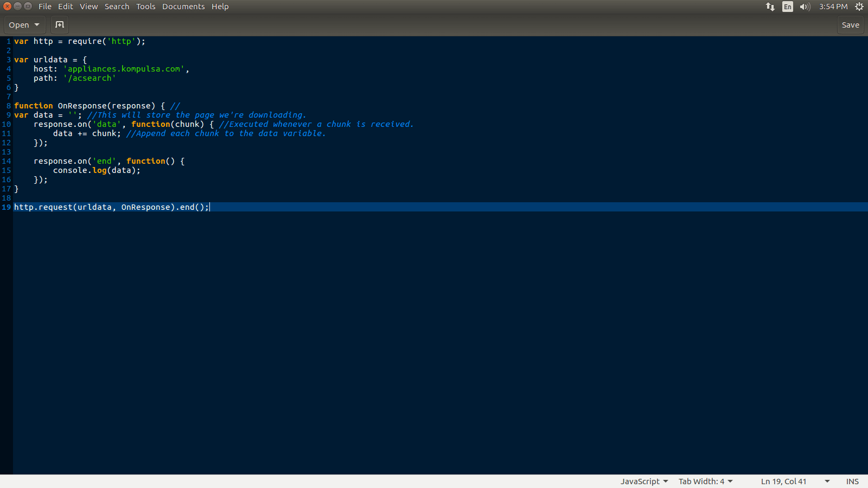Click the 'appliances.kompulsa.com' host string
The width and height of the screenshot is (868, 488).
tap(124, 69)
